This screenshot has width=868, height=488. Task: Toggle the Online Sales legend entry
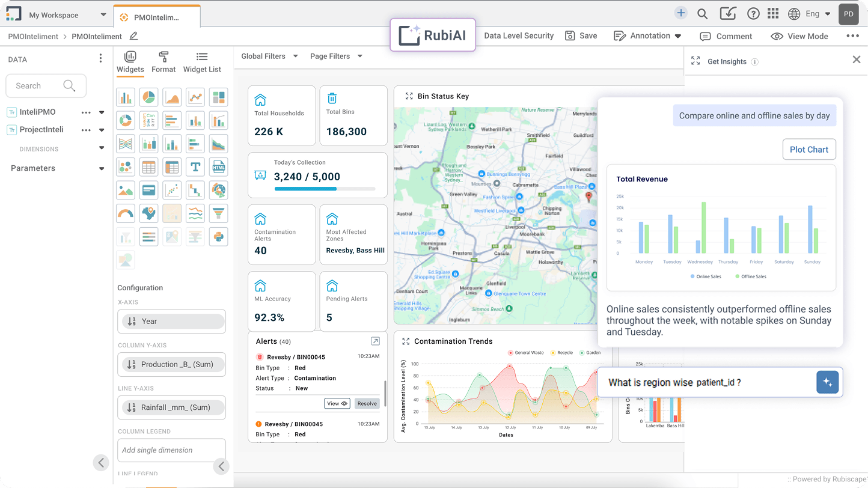706,276
